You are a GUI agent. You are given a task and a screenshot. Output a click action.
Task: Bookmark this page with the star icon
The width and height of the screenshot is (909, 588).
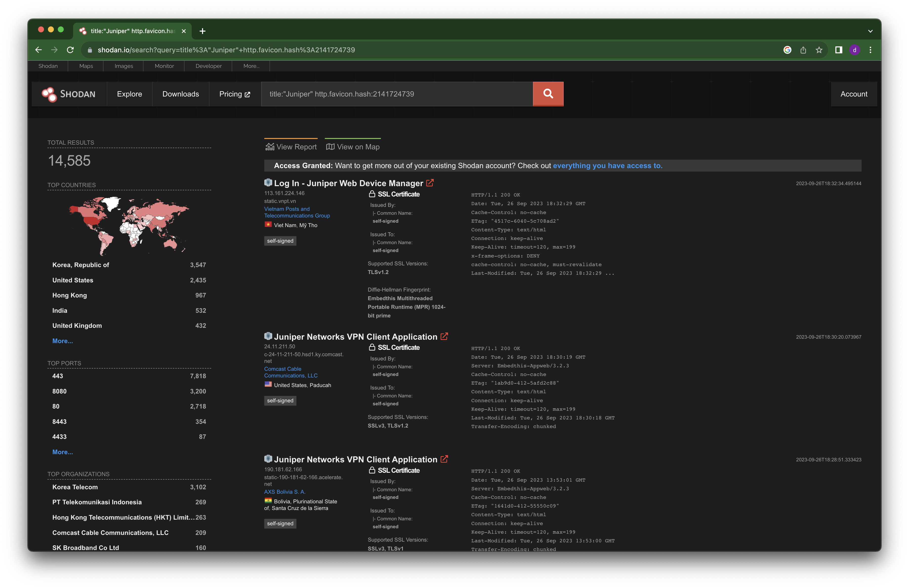tap(819, 50)
